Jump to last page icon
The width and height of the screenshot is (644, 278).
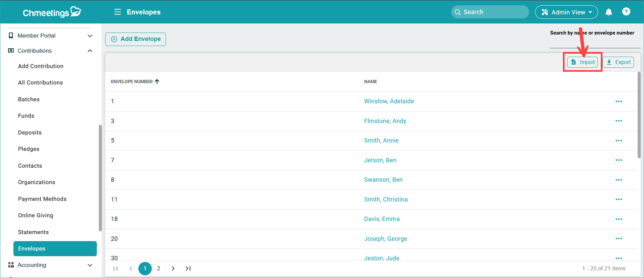coord(188,268)
